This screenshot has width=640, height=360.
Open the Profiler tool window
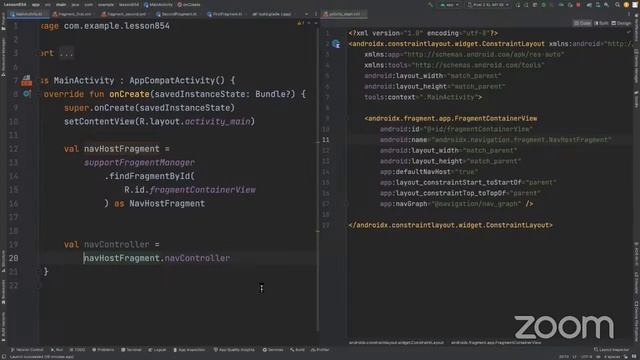pyautogui.click(x=320, y=350)
